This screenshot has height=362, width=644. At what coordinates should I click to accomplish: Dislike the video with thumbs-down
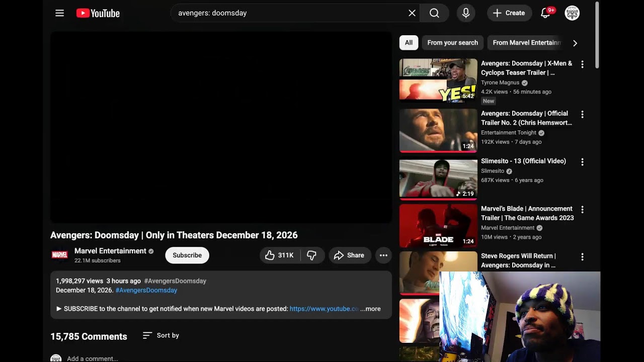point(312,255)
